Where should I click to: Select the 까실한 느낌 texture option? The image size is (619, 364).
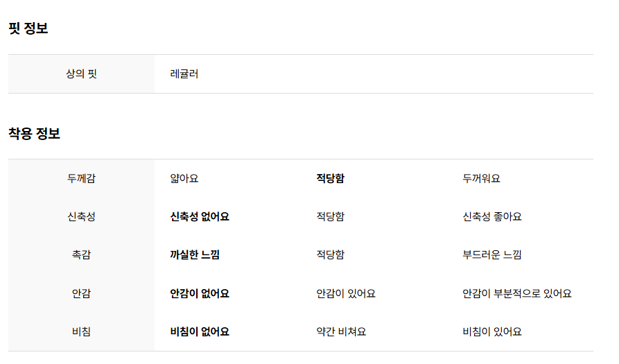click(195, 255)
